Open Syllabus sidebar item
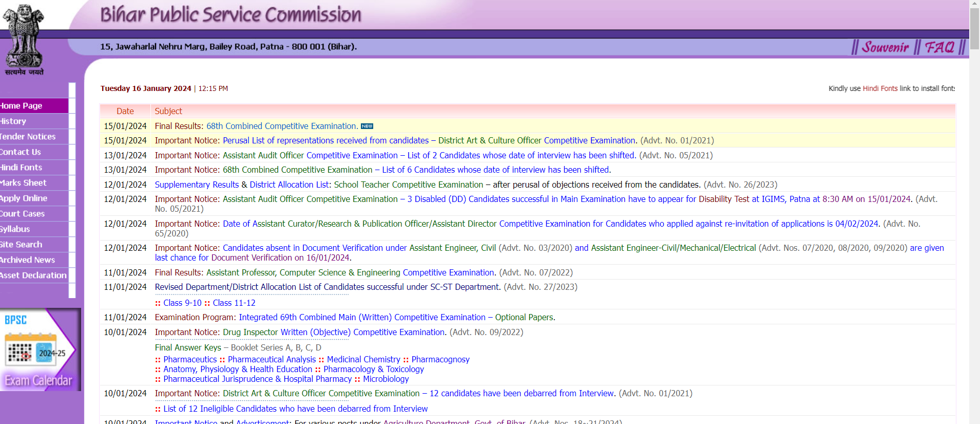The width and height of the screenshot is (980, 424). [34, 229]
